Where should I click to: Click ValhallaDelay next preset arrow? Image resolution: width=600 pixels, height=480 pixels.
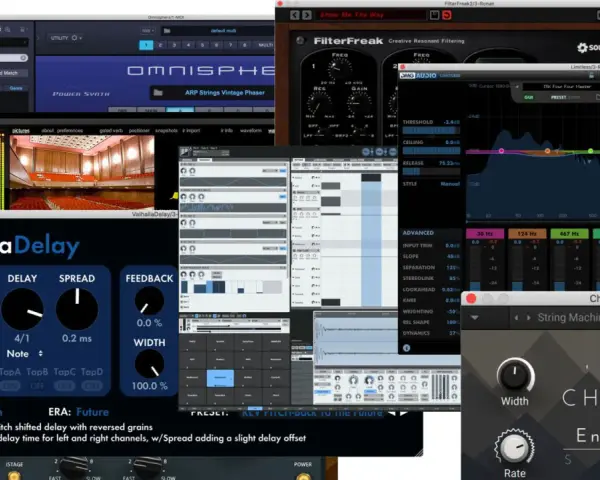tap(404, 413)
